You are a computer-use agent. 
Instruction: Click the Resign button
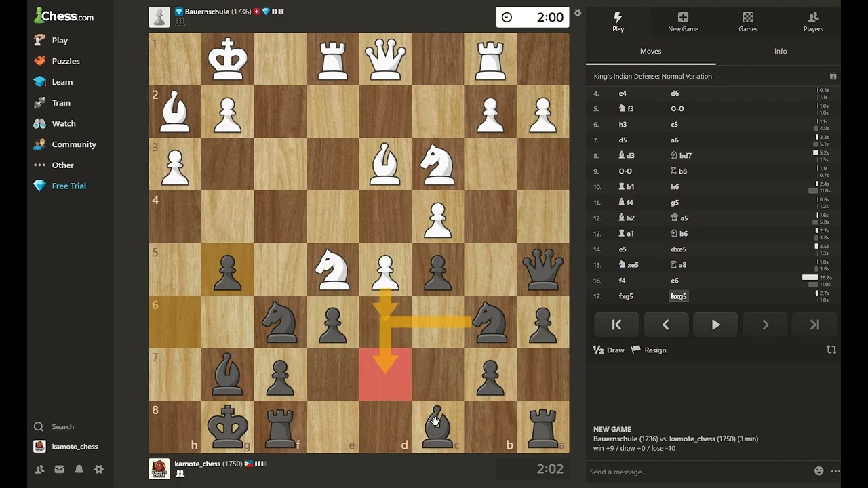pos(649,350)
